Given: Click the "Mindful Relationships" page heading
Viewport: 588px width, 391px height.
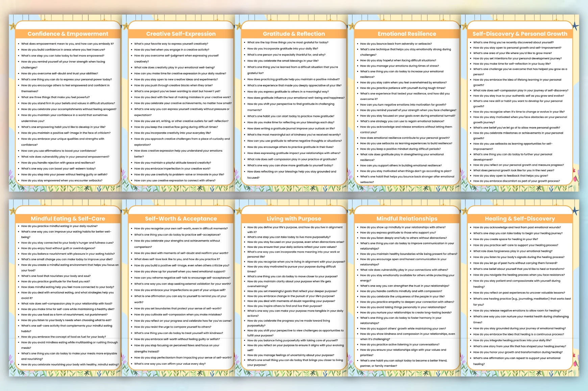Looking at the screenshot, I should point(407,218).
